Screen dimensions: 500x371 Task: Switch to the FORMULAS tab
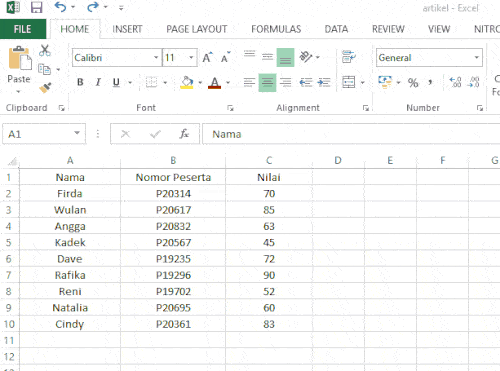pos(276,29)
